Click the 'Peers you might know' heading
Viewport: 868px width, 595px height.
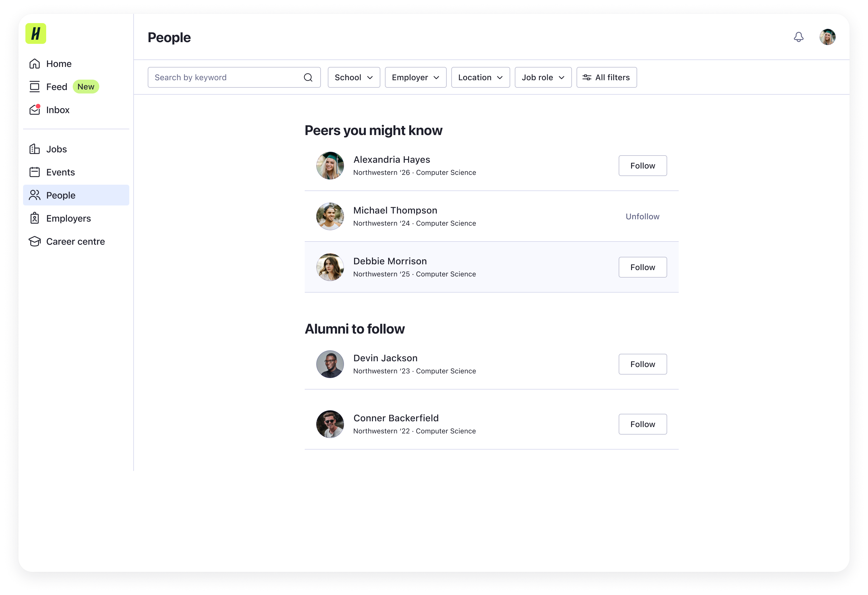coord(373,130)
